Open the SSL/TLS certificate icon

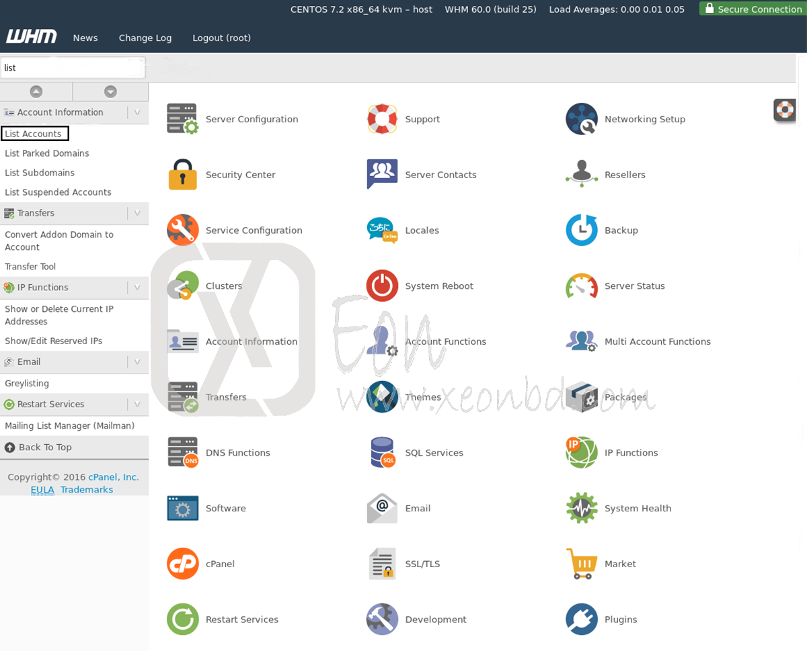tap(382, 564)
